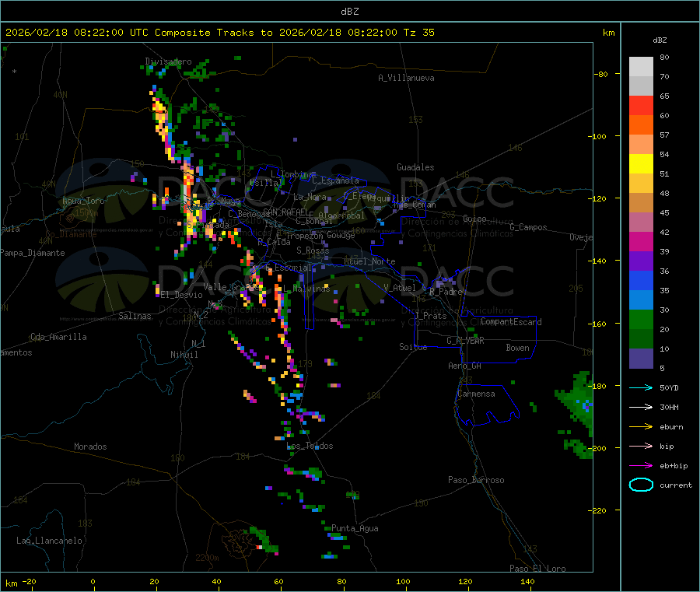The height and width of the screenshot is (592, 700).
Task: Click the 'Morados' place label
Action: [x=90, y=447]
